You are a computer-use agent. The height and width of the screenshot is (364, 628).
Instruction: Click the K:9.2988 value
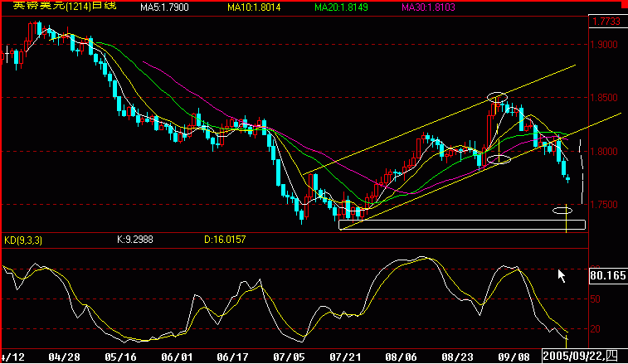(135, 240)
